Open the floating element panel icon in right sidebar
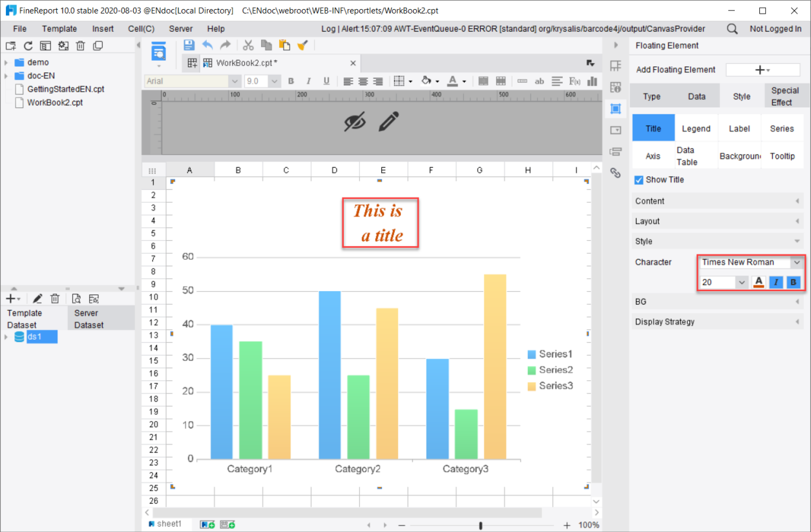811x532 pixels. click(x=615, y=108)
